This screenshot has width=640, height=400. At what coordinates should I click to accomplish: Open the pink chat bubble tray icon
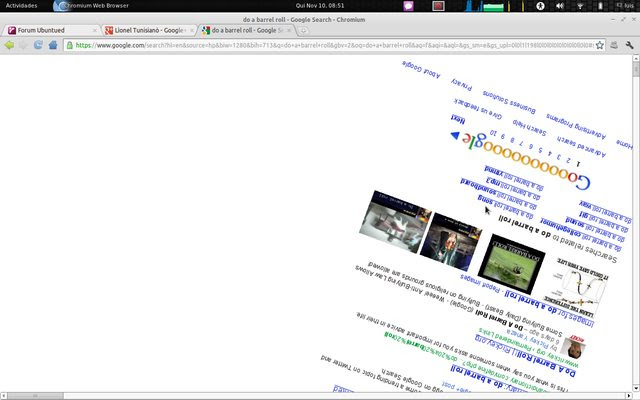[408, 6]
